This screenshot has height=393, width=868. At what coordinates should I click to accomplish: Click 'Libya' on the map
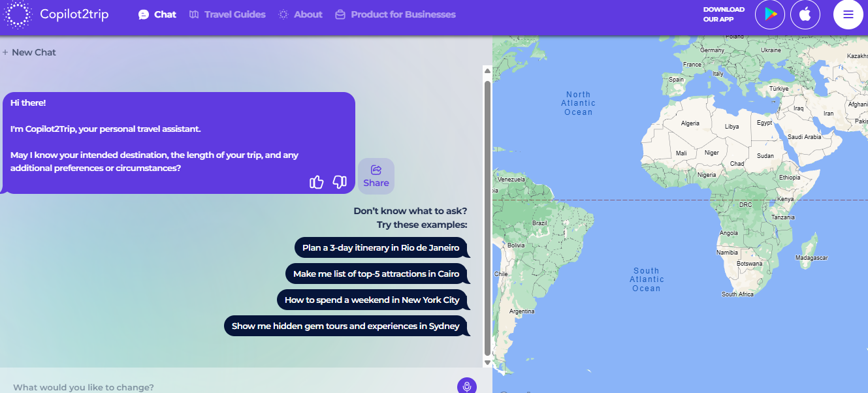tap(732, 127)
